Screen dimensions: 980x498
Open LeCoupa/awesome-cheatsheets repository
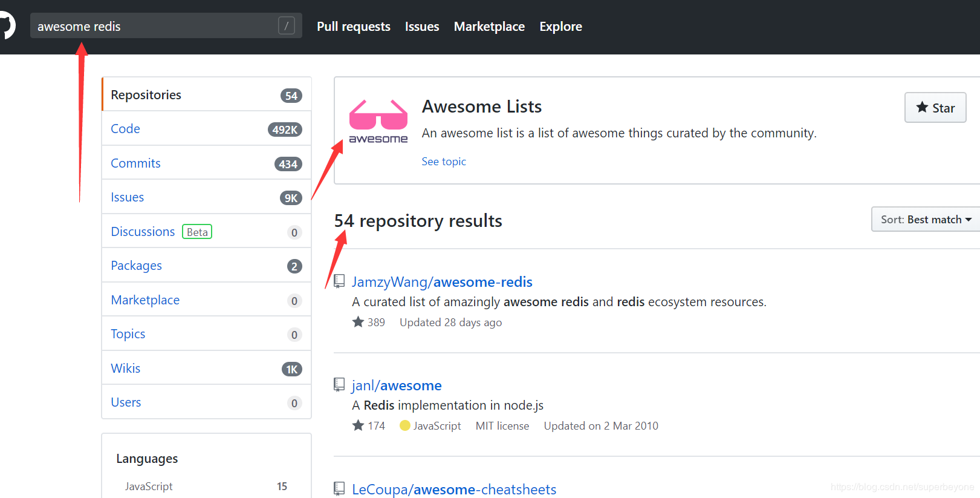tap(454, 489)
